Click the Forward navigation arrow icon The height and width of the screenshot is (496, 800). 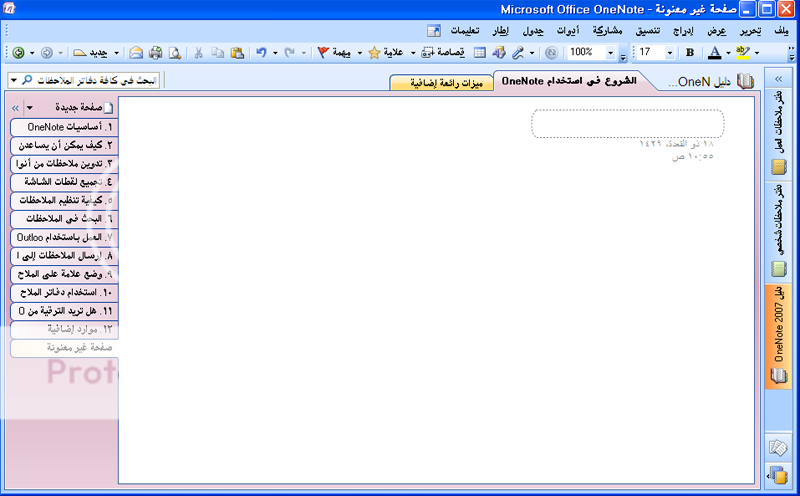[46, 53]
